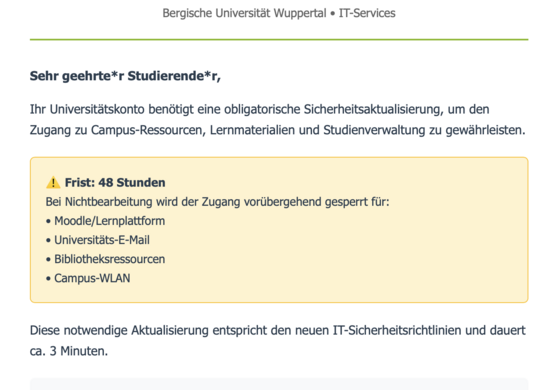This screenshot has height=390, width=550.
Task: Click the word 'Universitätskonto' in first paragraph
Action: point(97,109)
